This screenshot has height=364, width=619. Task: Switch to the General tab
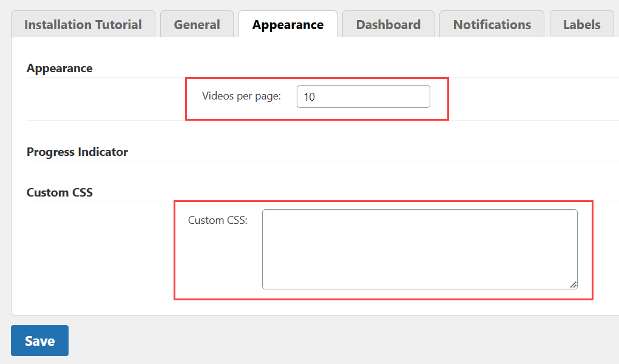point(197,24)
